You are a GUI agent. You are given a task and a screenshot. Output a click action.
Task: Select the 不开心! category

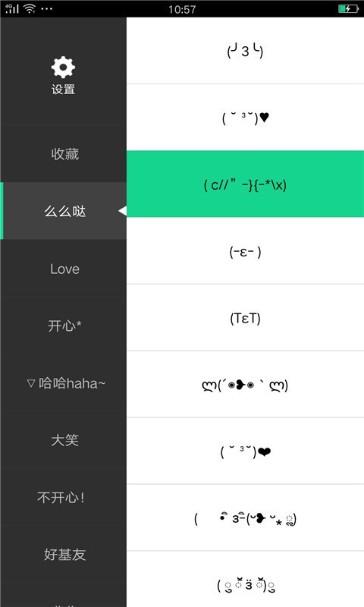(64, 498)
